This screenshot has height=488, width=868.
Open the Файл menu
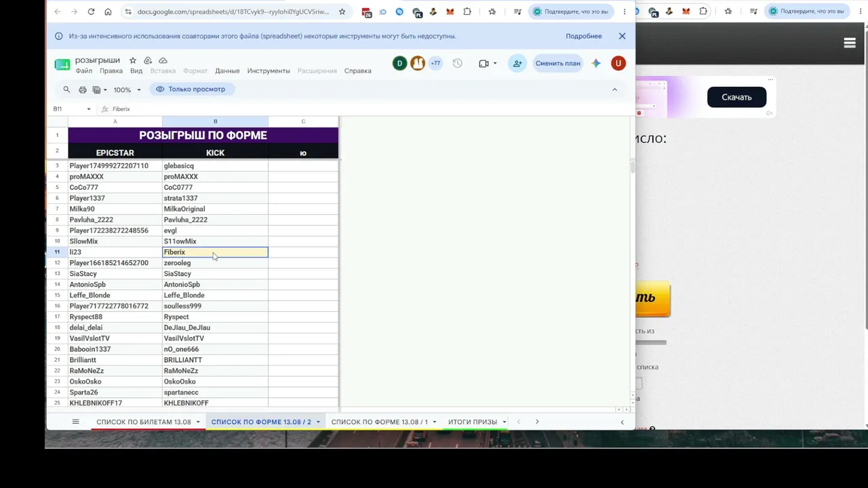84,70
